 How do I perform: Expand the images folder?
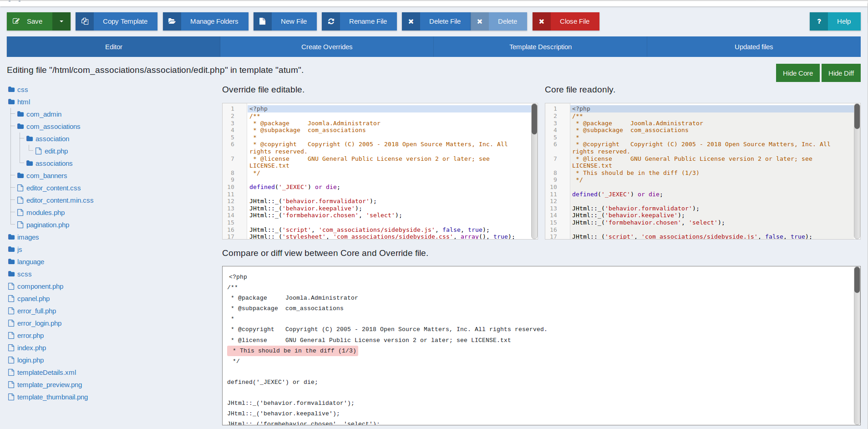coord(24,237)
